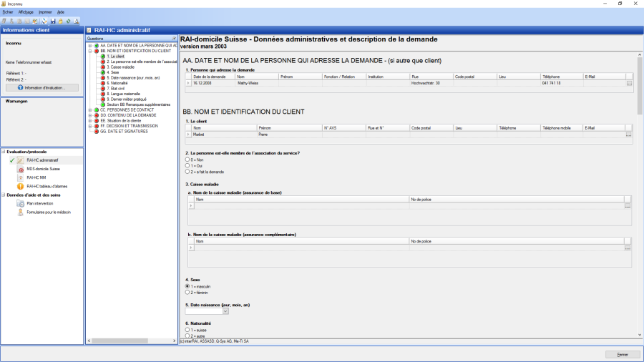Collapse the BB. NOM ET IDENTIFICATION node
Image resolution: width=644 pixels, height=362 pixels.
(90, 52)
